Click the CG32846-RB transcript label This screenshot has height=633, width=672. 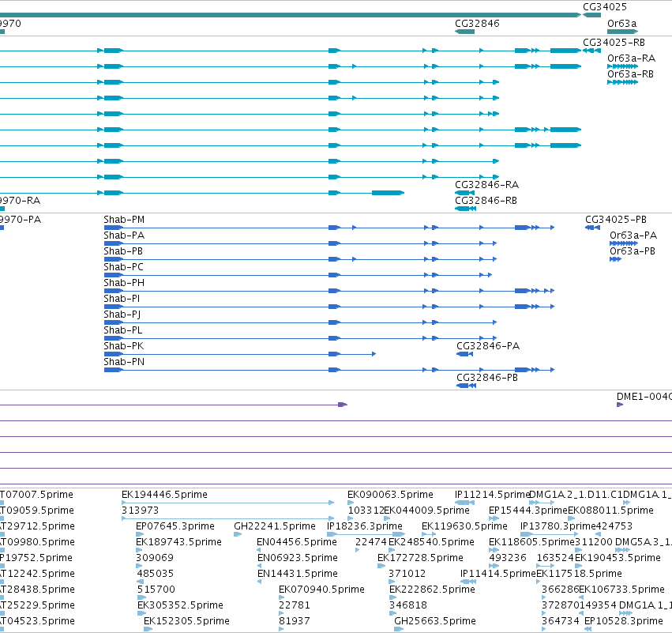[486, 201]
